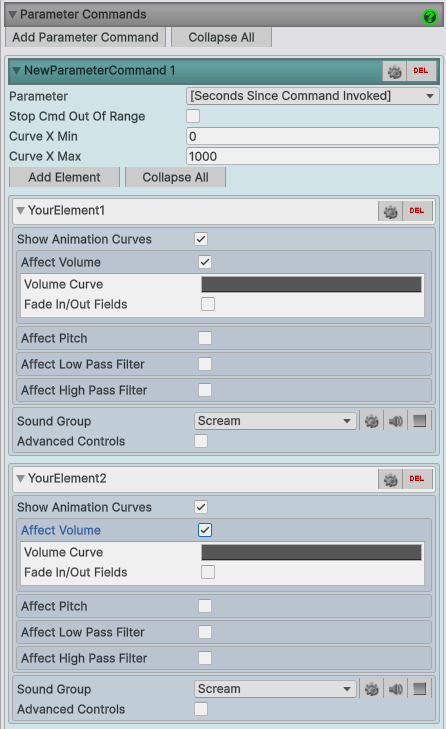Open the Volume Curve field in YourElement1
Viewport: 446px width, 729px height.
tap(311, 285)
